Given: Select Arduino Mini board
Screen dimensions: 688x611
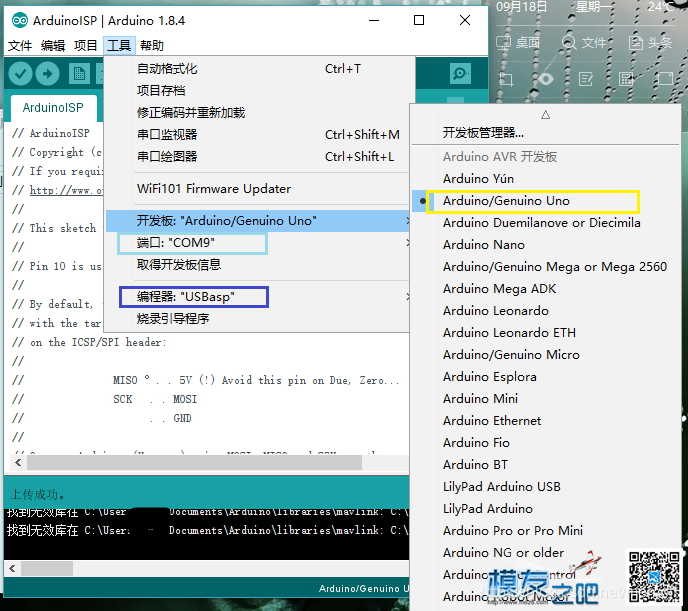Looking at the screenshot, I should point(545,399).
